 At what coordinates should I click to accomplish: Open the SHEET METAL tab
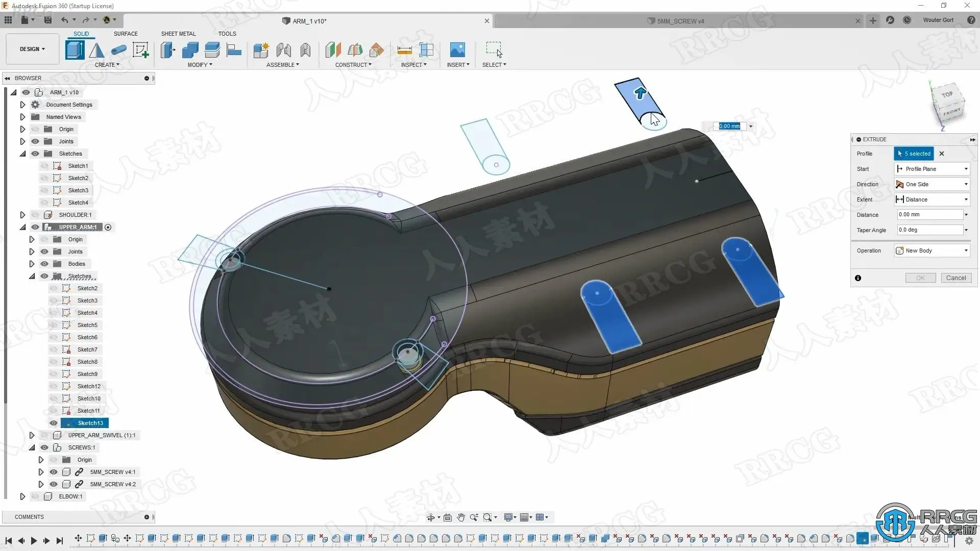(178, 34)
